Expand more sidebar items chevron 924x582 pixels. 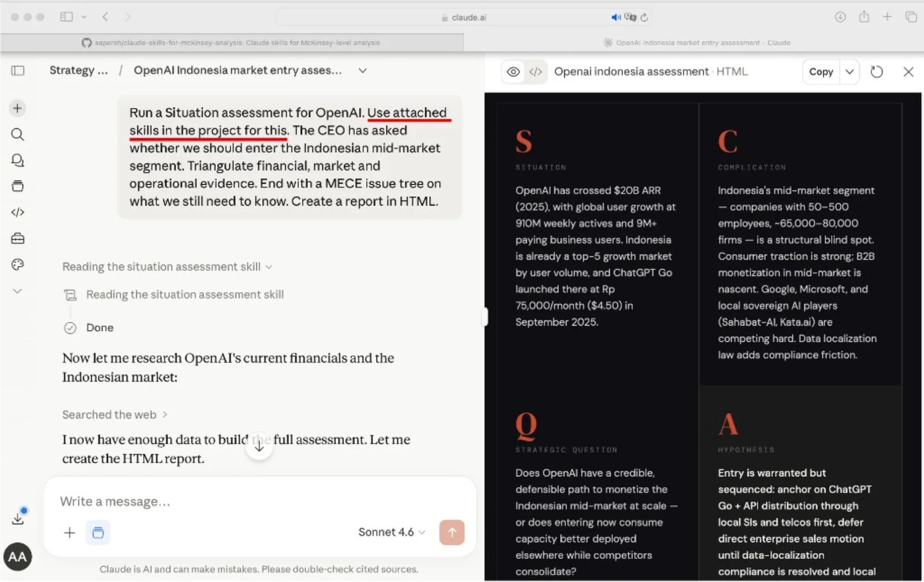coord(17,291)
